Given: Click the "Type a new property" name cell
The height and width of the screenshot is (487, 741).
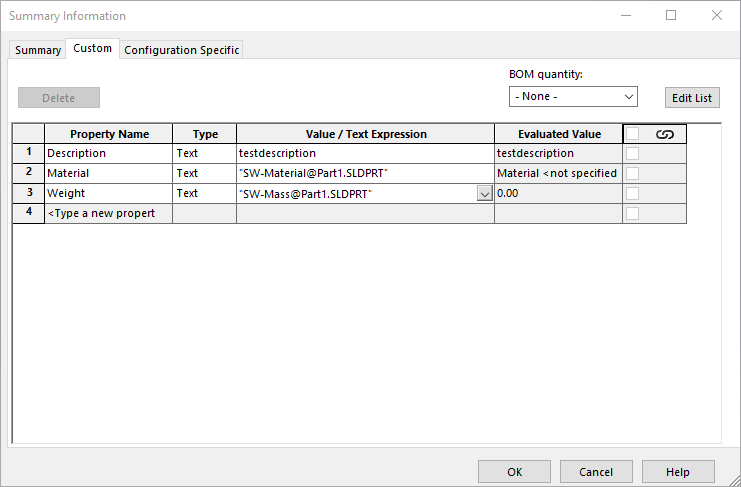Looking at the screenshot, I should [x=109, y=214].
